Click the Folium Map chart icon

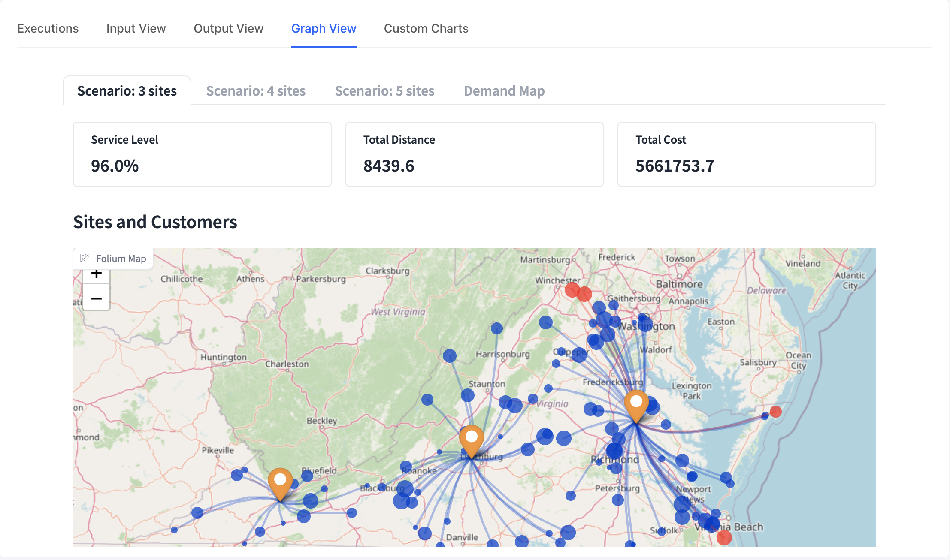(x=85, y=258)
